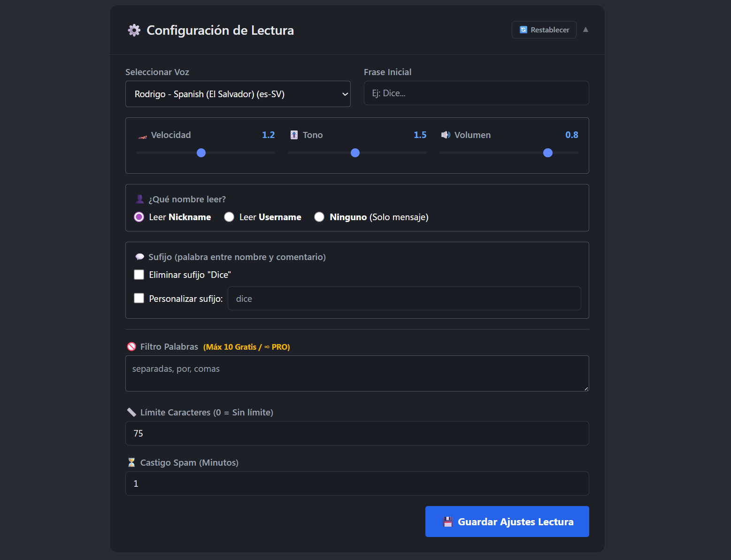Screen dimensions: 731x560
Task: Click the Tono pitch icon
Action: (x=294, y=135)
